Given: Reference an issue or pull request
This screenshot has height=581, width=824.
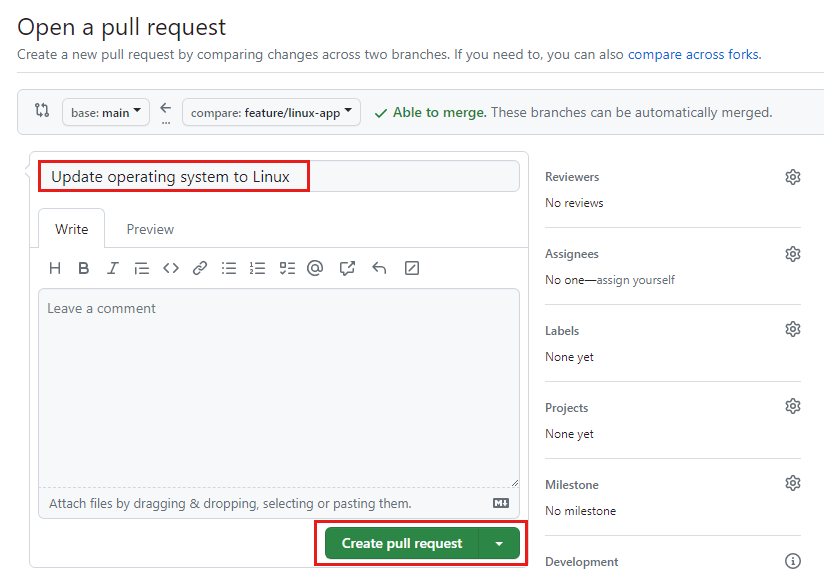Looking at the screenshot, I should click(347, 268).
